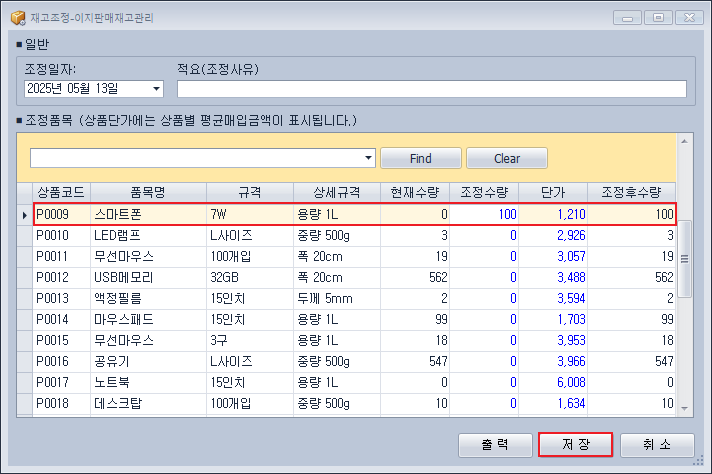Sort by the 품목명 column header
Image resolution: width=712 pixels, height=474 pixels.
pos(148,193)
